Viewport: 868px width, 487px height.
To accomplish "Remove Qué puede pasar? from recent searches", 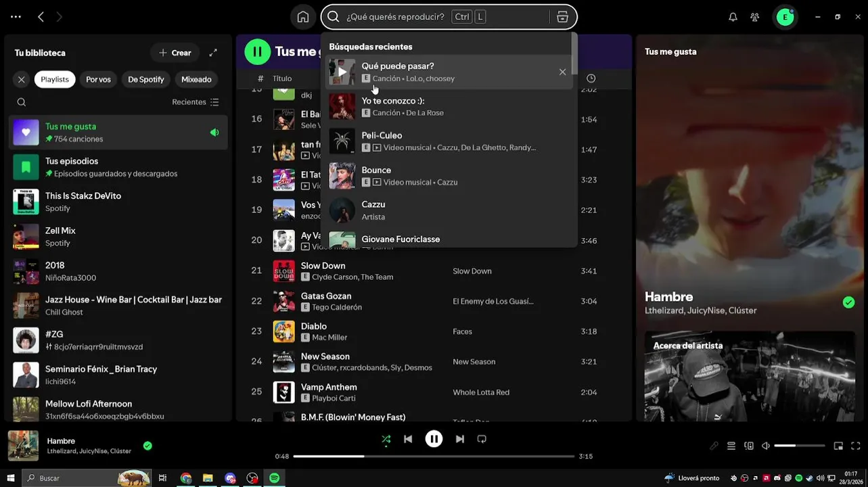I will click(562, 72).
